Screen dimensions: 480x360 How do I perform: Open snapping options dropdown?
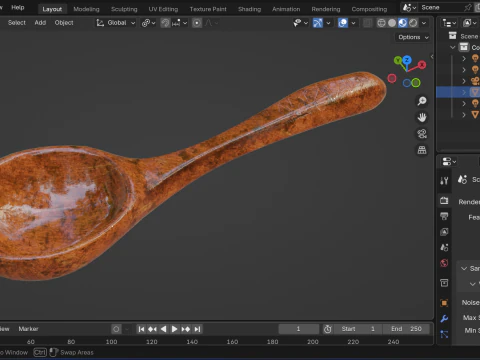pos(180,23)
